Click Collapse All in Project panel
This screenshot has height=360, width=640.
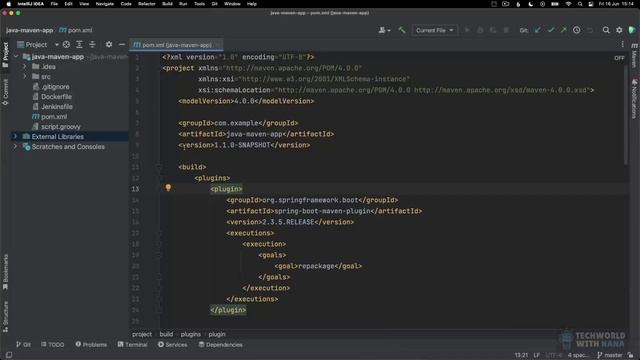(92, 44)
